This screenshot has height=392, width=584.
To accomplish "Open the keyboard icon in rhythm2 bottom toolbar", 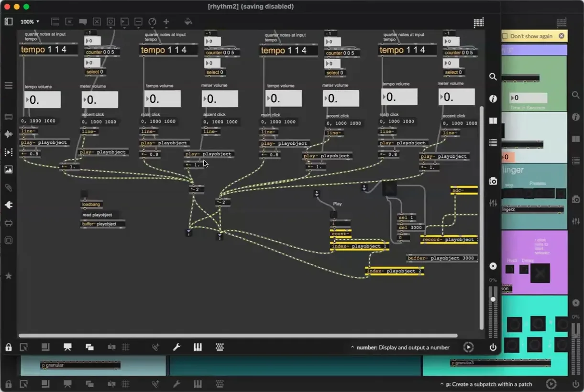I will 220,347.
